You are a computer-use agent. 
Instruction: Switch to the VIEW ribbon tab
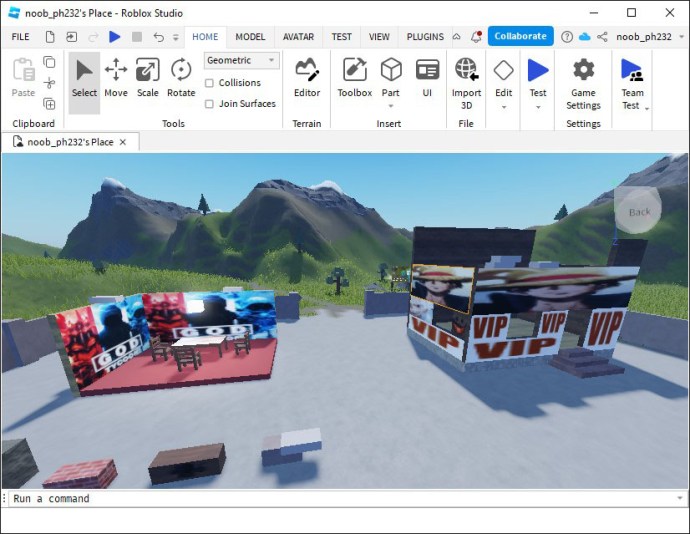(x=379, y=37)
